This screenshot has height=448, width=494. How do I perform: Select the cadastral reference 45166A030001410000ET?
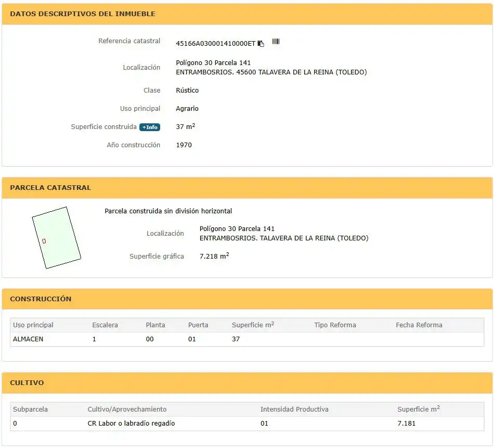click(215, 44)
